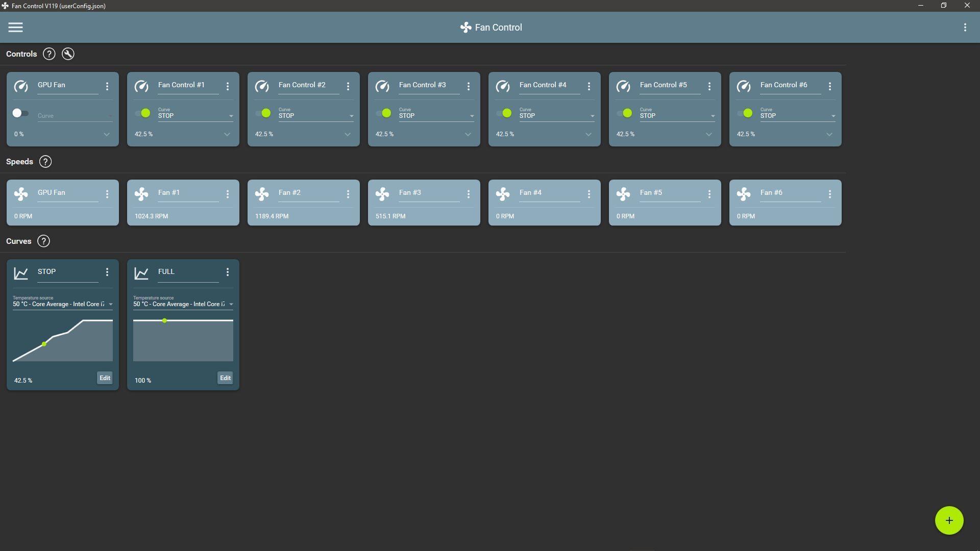Image resolution: width=980 pixels, height=551 pixels.
Task: Click the Controls help question icon
Action: [x=49, y=54]
